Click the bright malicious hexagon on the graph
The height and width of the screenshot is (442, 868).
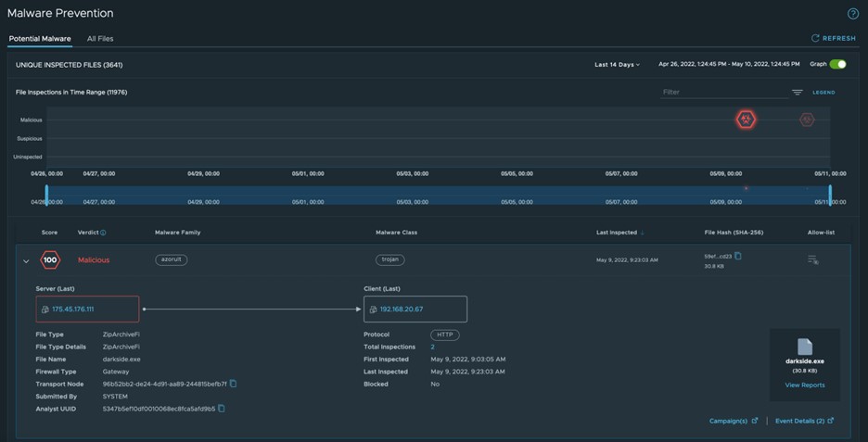(746, 120)
